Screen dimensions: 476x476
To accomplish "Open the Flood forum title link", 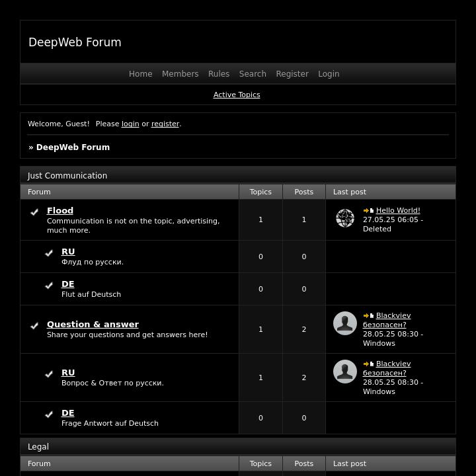I will click(x=60, y=210).
